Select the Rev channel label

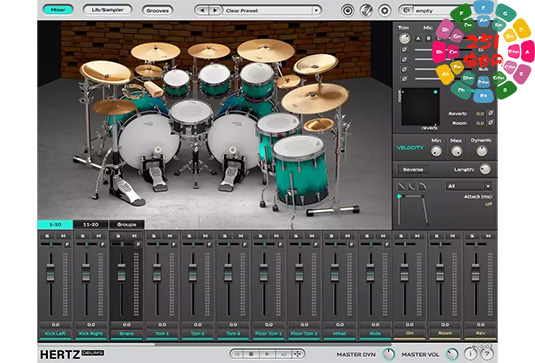pyautogui.click(x=480, y=333)
